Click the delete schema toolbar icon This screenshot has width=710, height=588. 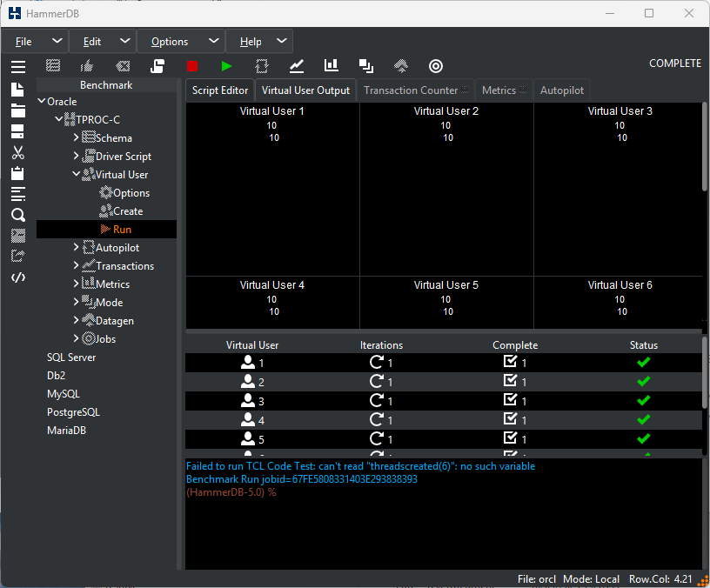pos(123,66)
